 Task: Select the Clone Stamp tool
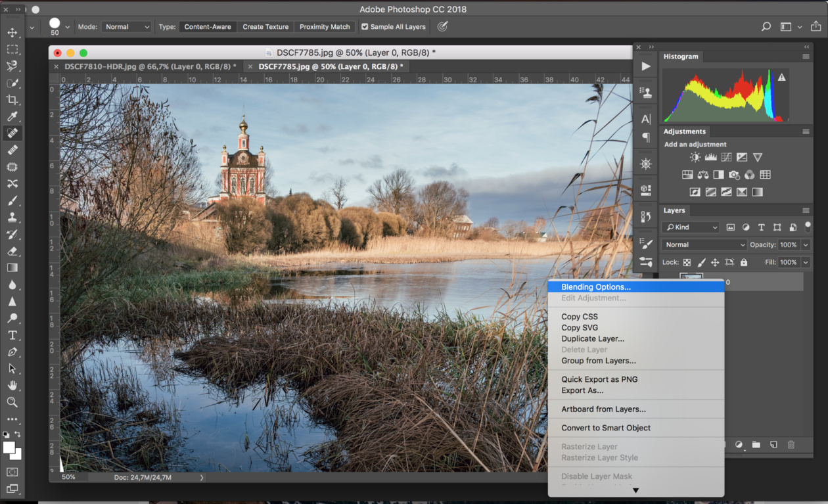pos(12,218)
